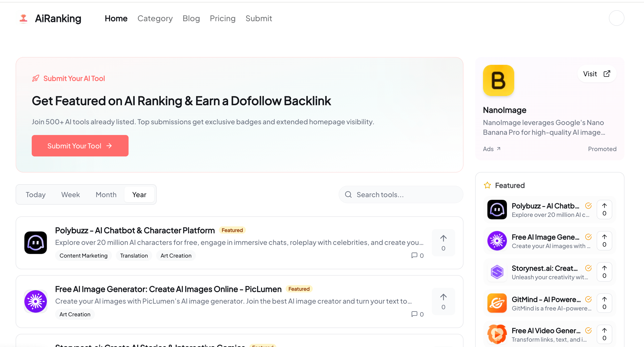Open the Category navigation menu
644x347 pixels.
tap(155, 19)
